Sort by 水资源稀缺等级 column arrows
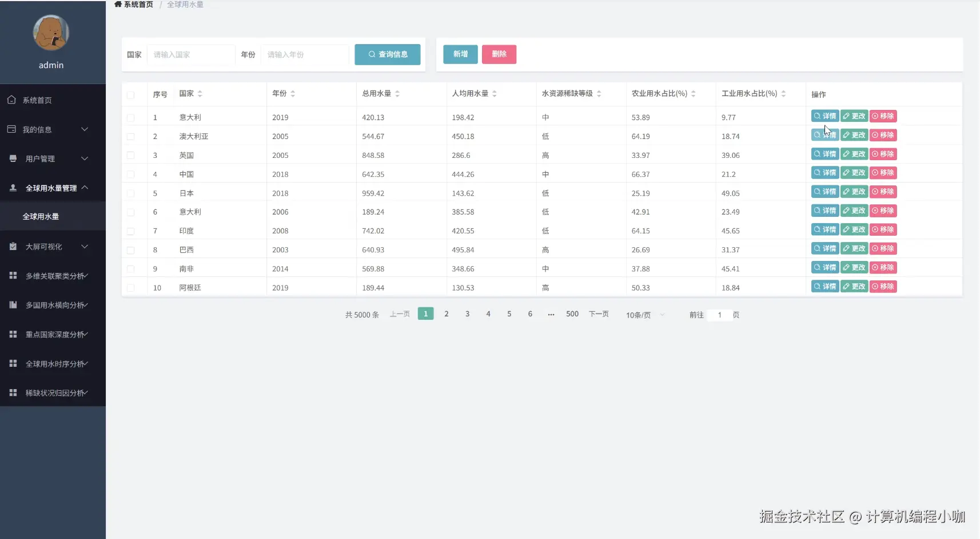The width and height of the screenshot is (980, 539). (x=599, y=94)
